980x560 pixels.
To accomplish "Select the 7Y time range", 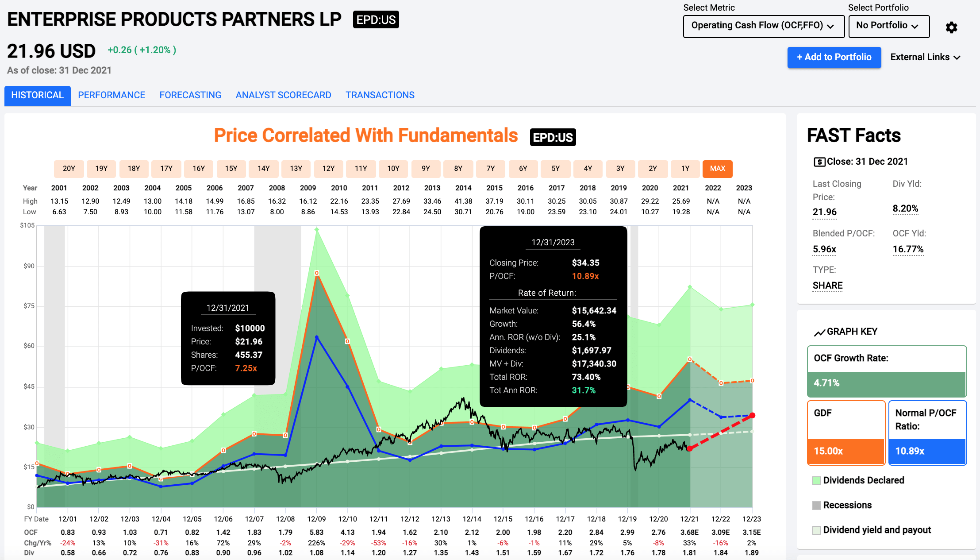I will click(x=491, y=169).
